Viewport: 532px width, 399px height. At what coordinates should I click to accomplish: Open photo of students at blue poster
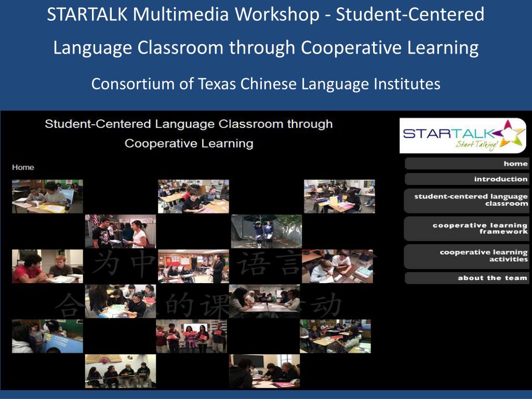point(47,336)
